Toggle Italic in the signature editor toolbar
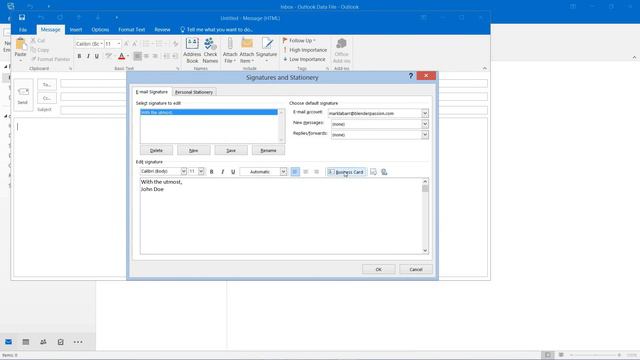Viewport: 640px width, 360px height. click(x=222, y=172)
